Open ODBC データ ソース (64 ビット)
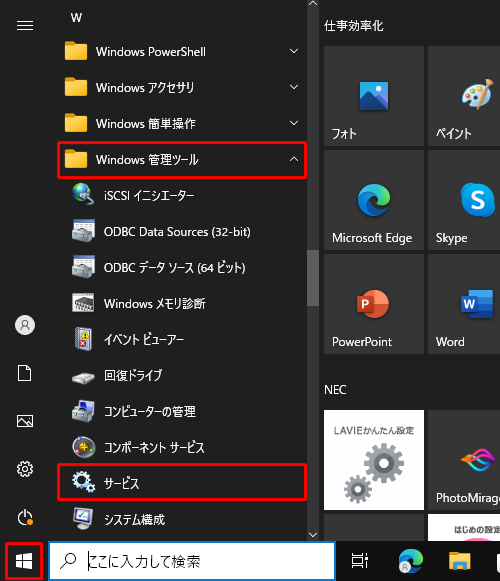Viewport: 500px width, 581px height. coord(182,268)
